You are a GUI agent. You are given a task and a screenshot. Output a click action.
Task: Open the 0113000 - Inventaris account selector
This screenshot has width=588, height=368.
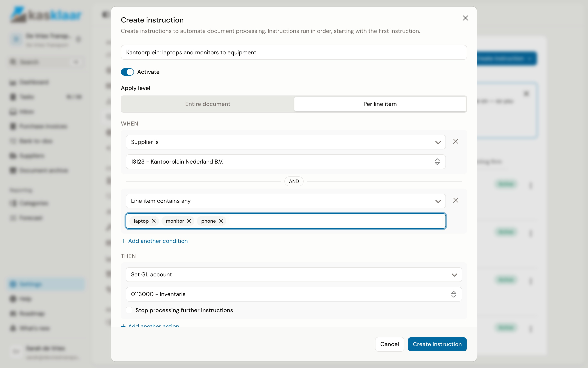tap(294, 294)
